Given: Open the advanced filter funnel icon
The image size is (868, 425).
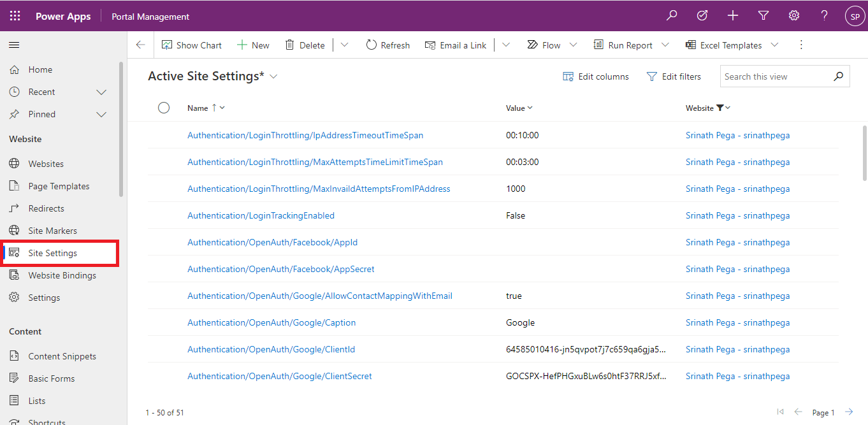Looking at the screenshot, I should pos(763,16).
